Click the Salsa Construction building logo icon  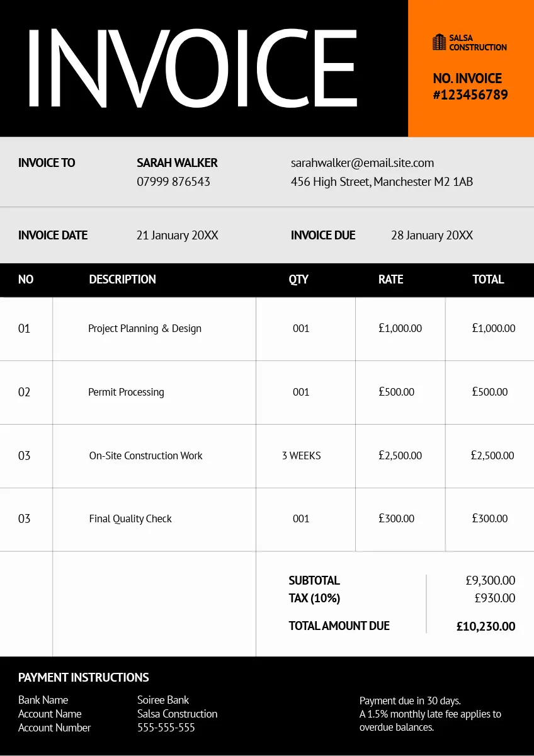[x=439, y=43]
